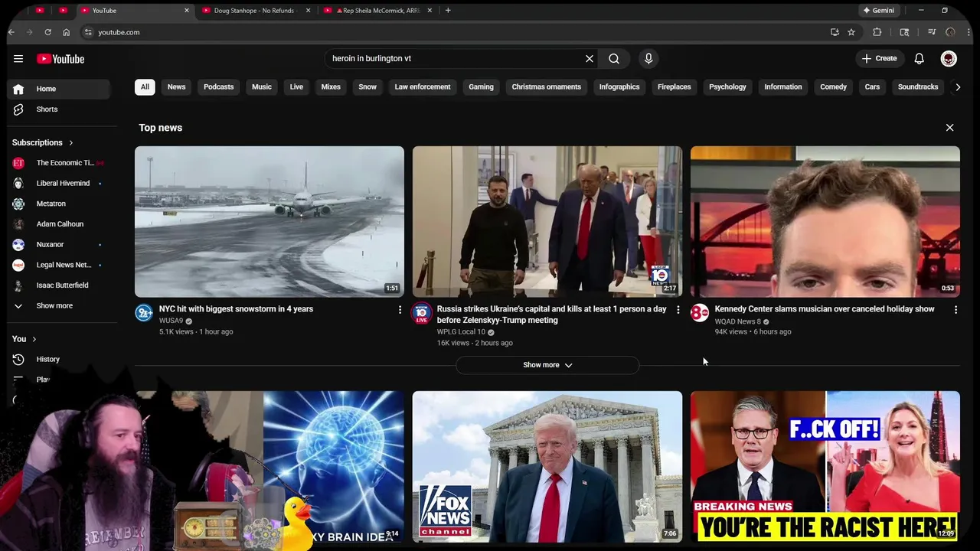Image resolution: width=980 pixels, height=551 pixels.
Task: Expand the You section arrow
Action: [34, 339]
